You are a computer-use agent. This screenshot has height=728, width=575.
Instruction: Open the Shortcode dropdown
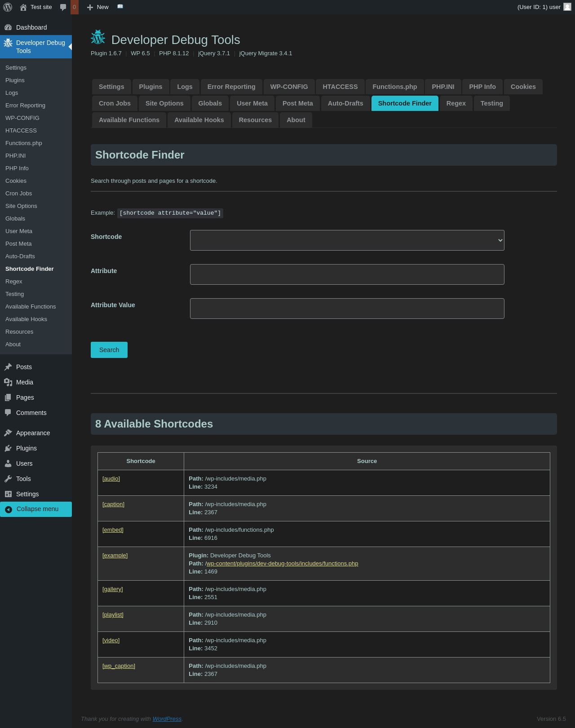347,240
